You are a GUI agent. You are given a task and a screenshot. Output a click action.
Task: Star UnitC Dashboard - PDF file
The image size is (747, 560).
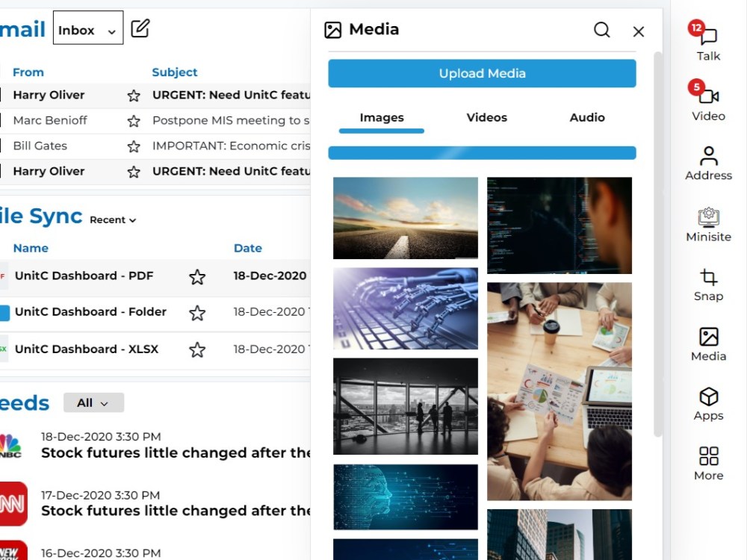(197, 277)
